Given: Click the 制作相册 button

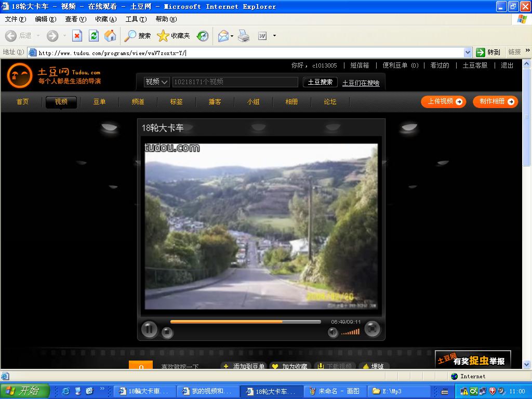Looking at the screenshot, I should click(495, 102).
